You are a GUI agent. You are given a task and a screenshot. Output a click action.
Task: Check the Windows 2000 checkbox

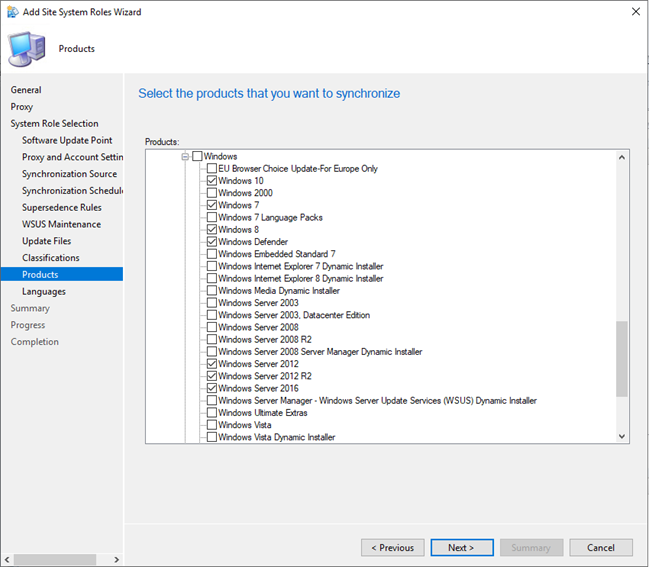[212, 193]
